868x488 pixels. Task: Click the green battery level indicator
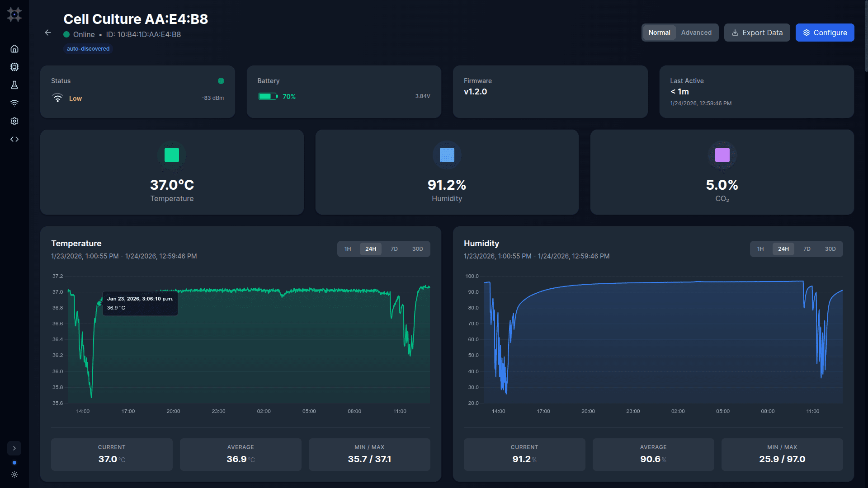(x=268, y=96)
